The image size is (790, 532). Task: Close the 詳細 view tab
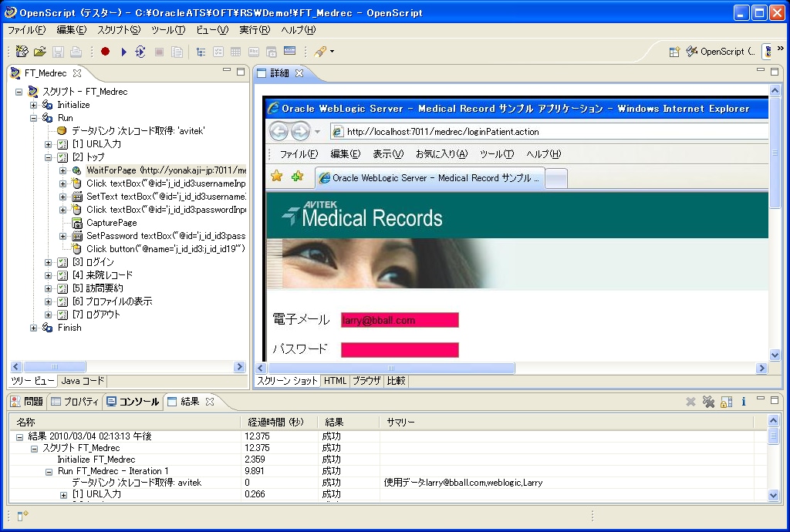pos(299,73)
